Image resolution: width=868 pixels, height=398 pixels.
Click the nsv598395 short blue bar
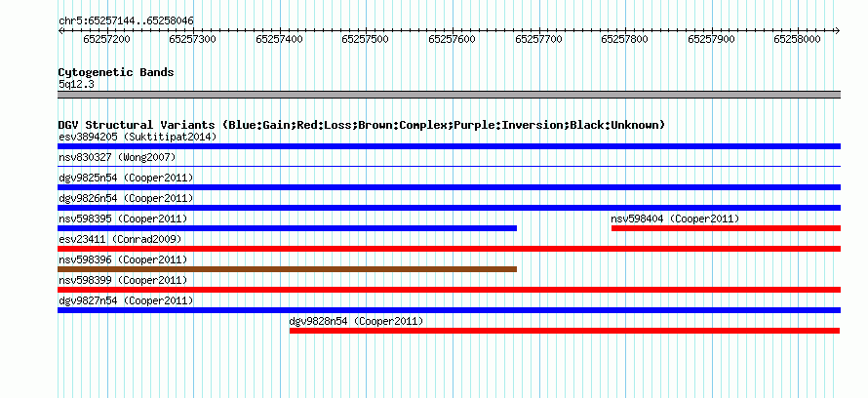[288, 228]
